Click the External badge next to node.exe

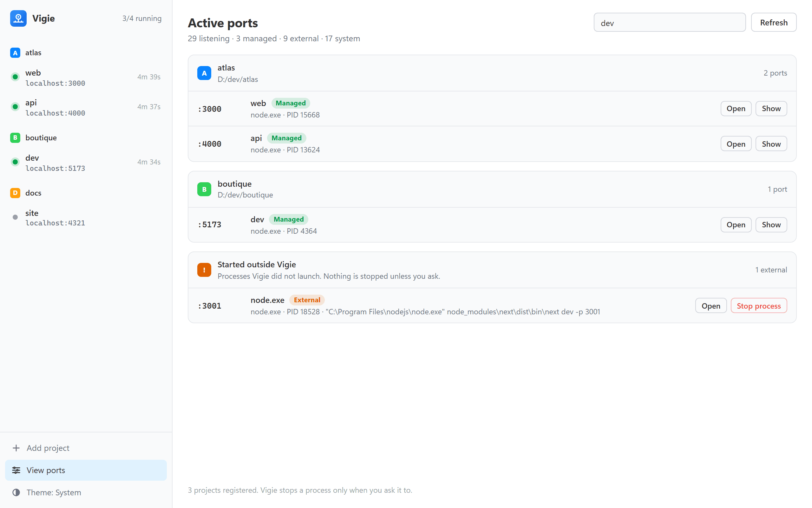(x=307, y=300)
